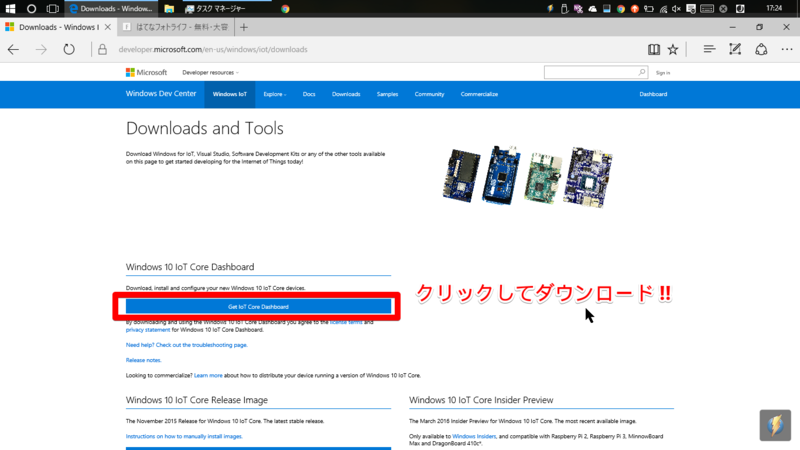Open Windows Start button
Viewport: 800px width, 450px height.
point(10,8)
